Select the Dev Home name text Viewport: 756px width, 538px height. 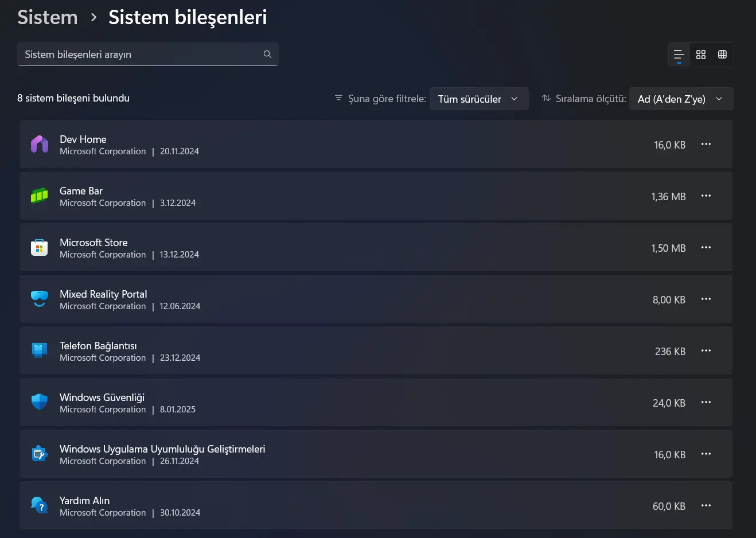83,139
